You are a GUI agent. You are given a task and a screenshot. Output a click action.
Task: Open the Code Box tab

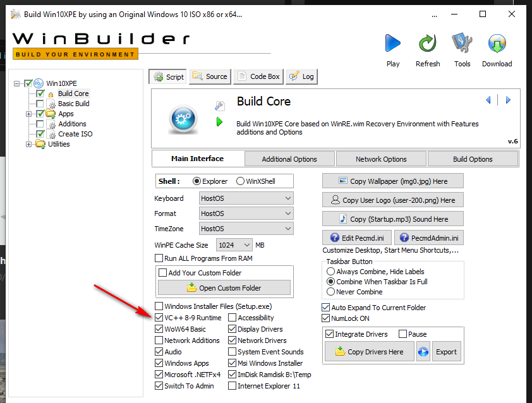[259, 76]
